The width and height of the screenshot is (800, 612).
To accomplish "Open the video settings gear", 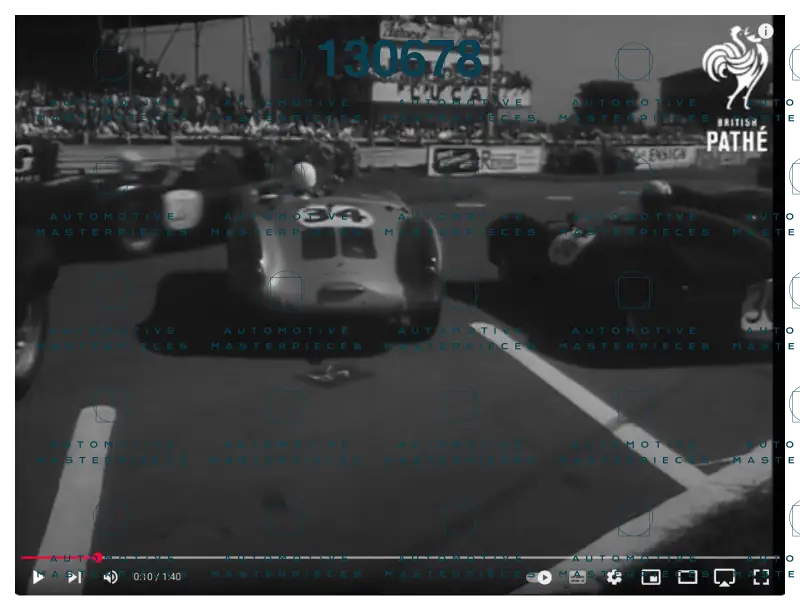I will click(x=614, y=577).
